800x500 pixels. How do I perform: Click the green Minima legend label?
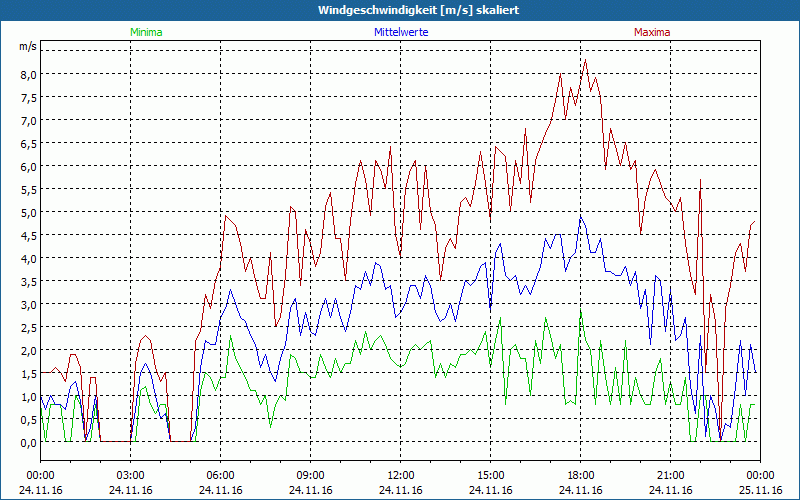pyautogui.click(x=146, y=32)
